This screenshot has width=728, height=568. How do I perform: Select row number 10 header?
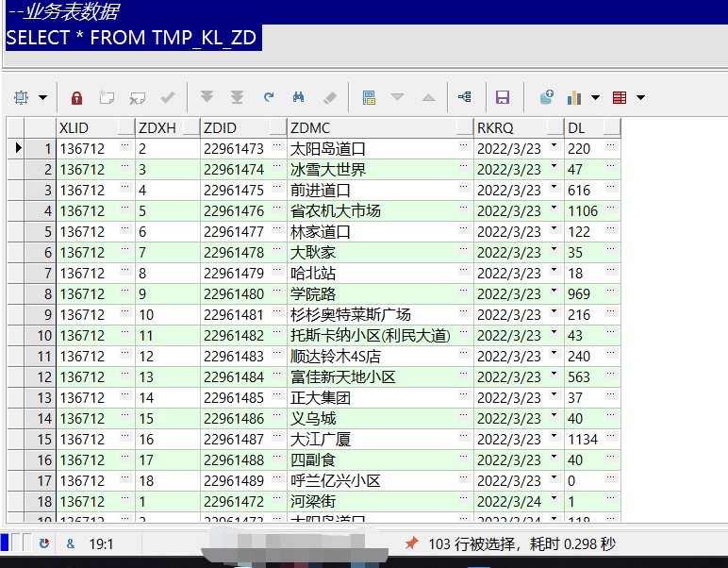40,335
